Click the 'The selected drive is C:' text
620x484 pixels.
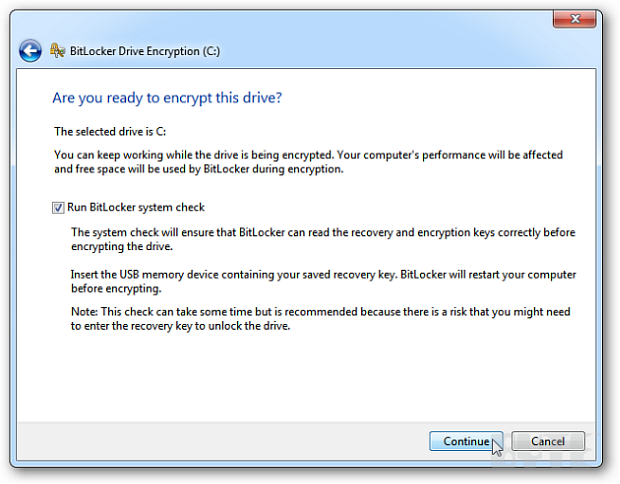tap(111, 132)
